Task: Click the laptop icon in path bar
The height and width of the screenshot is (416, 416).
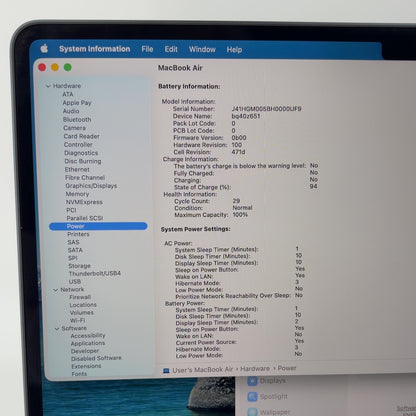Action: coord(166,371)
